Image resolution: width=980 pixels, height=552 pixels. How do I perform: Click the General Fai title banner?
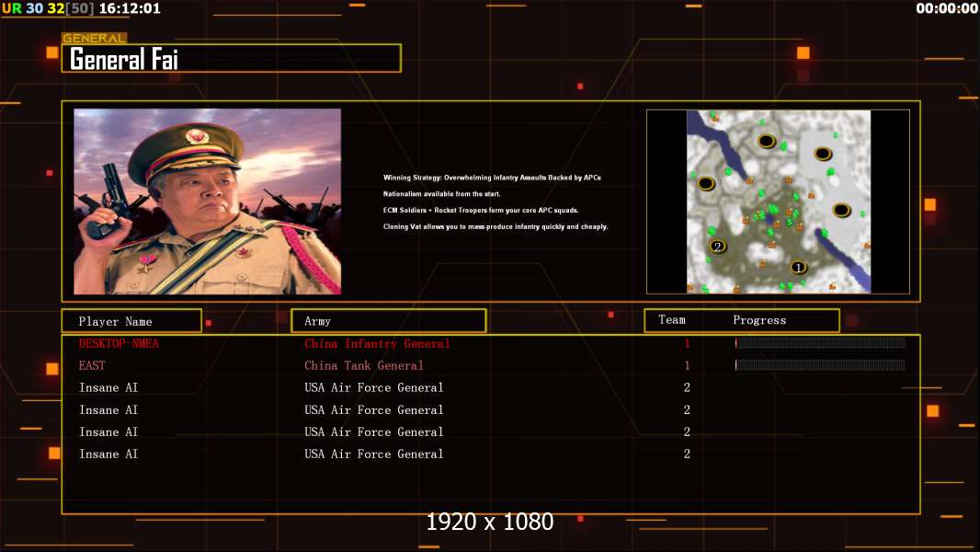pyautogui.click(x=232, y=58)
